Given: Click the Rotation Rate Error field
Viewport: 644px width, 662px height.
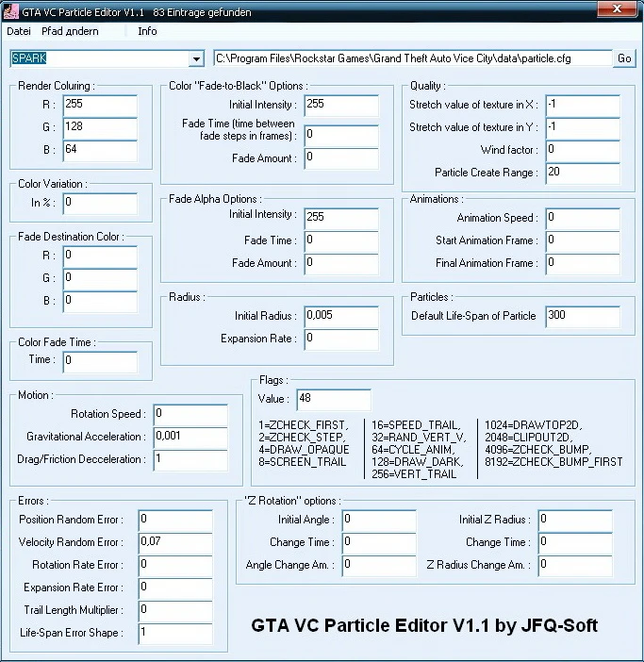Looking at the screenshot, I should pyautogui.click(x=175, y=566).
